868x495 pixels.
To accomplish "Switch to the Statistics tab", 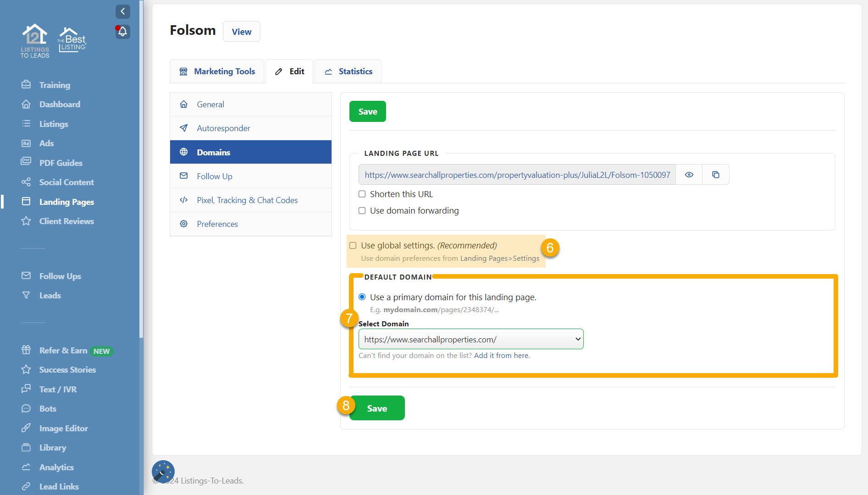I will coord(348,71).
